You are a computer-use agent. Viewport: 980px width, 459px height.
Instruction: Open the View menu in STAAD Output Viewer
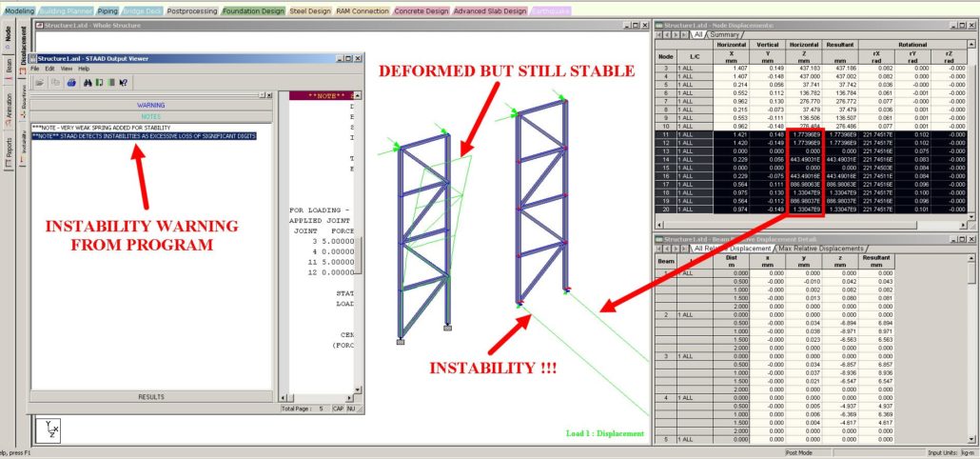coord(67,69)
